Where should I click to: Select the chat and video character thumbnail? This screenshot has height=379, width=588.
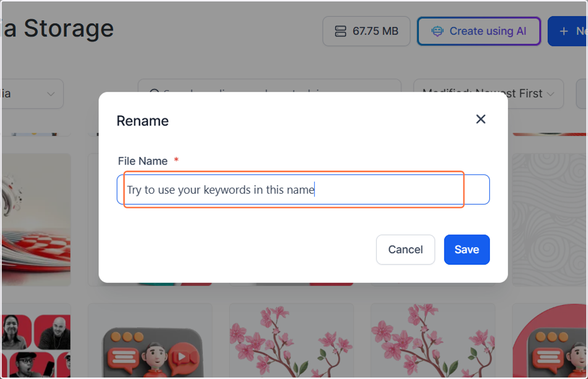click(150, 341)
